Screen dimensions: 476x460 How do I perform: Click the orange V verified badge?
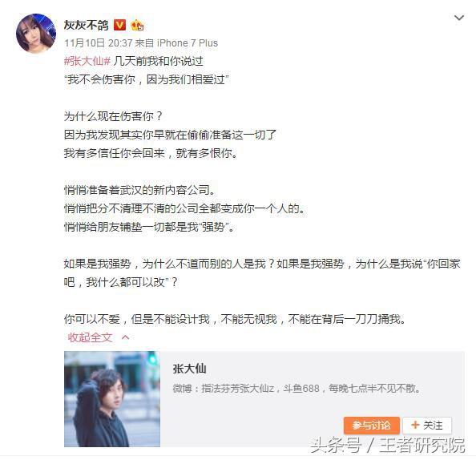tap(119, 25)
